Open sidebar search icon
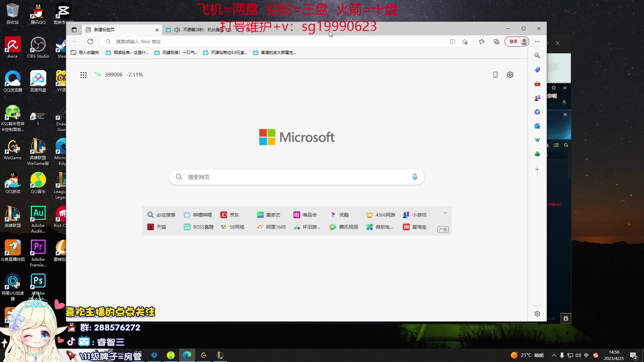 click(x=537, y=56)
